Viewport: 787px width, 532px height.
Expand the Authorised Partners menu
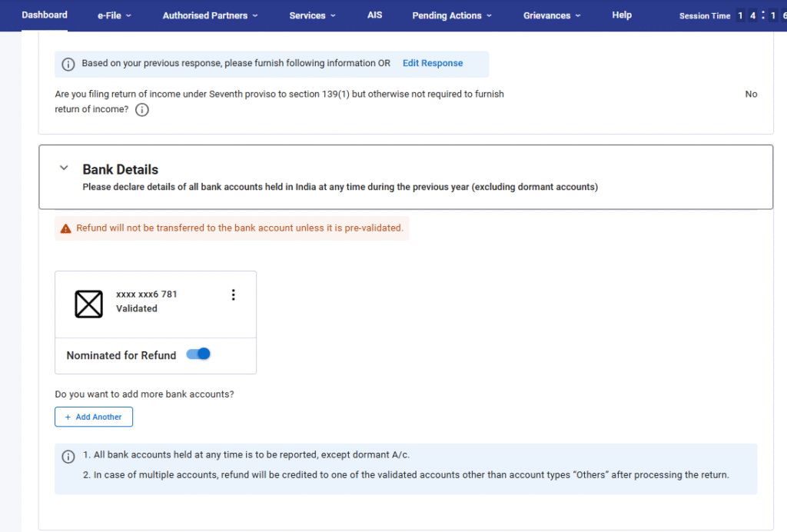[210, 15]
